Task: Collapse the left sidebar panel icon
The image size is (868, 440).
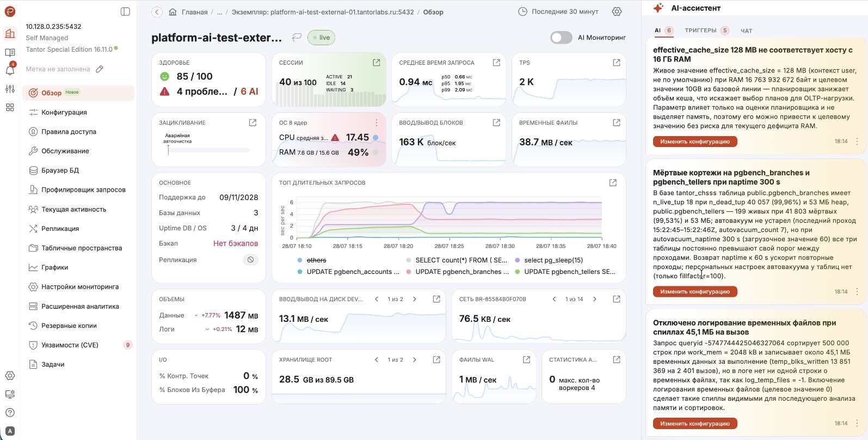Action: 125,11
